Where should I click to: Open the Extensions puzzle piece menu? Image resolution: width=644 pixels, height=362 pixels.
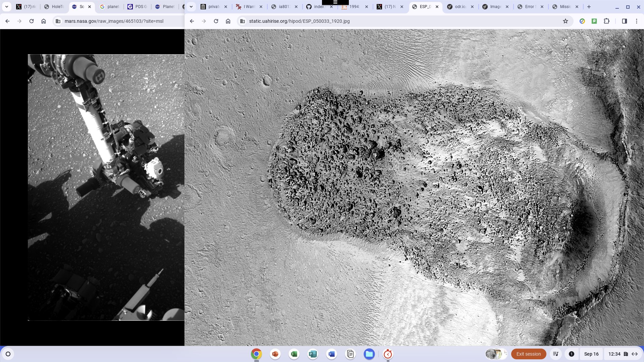(x=606, y=21)
